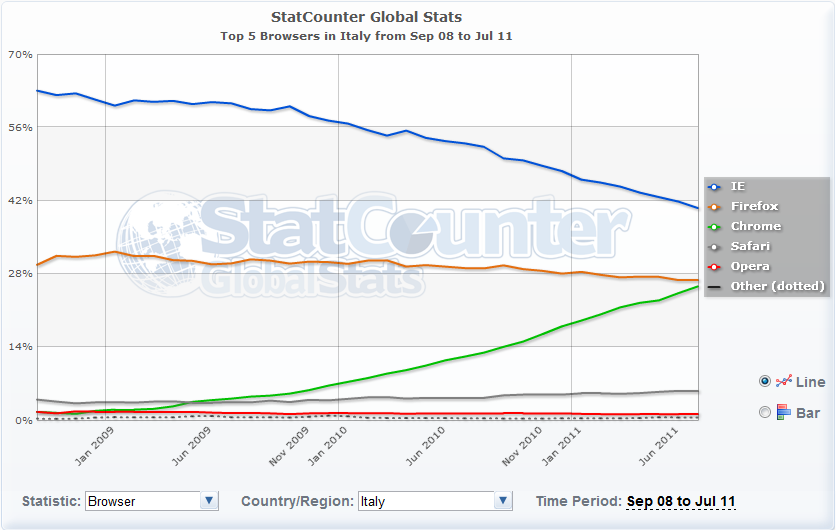Click the Opera legend marker icon
This screenshot has width=836, height=530.
point(714,267)
